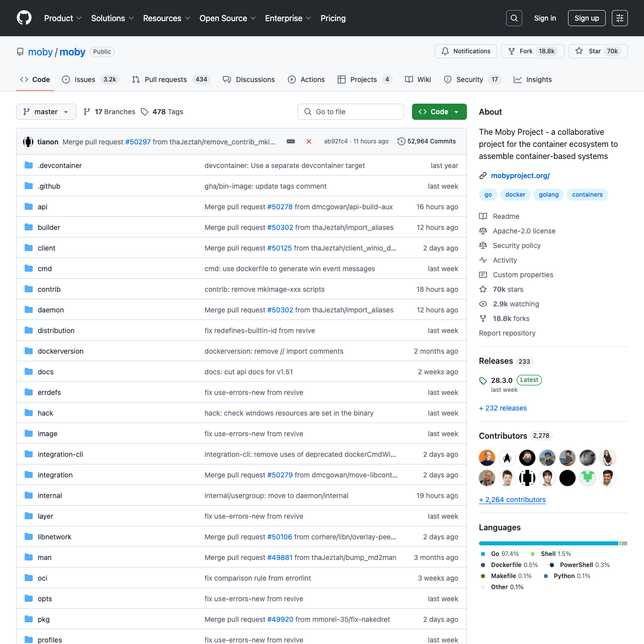Select the golang topic tag
Image resolution: width=644 pixels, height=644 pixels.
coord(548,195)
